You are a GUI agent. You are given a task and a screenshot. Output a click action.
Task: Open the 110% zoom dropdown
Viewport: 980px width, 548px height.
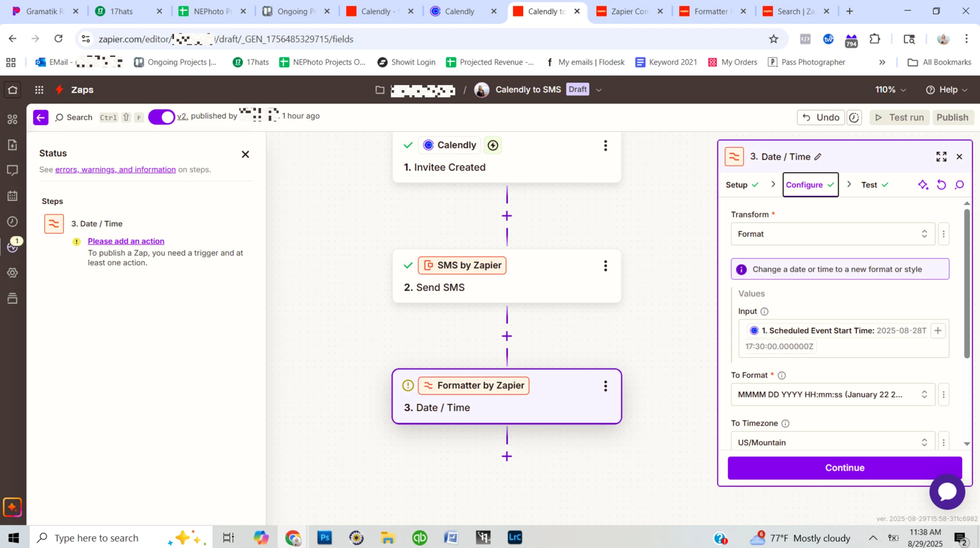coord(890,90)
